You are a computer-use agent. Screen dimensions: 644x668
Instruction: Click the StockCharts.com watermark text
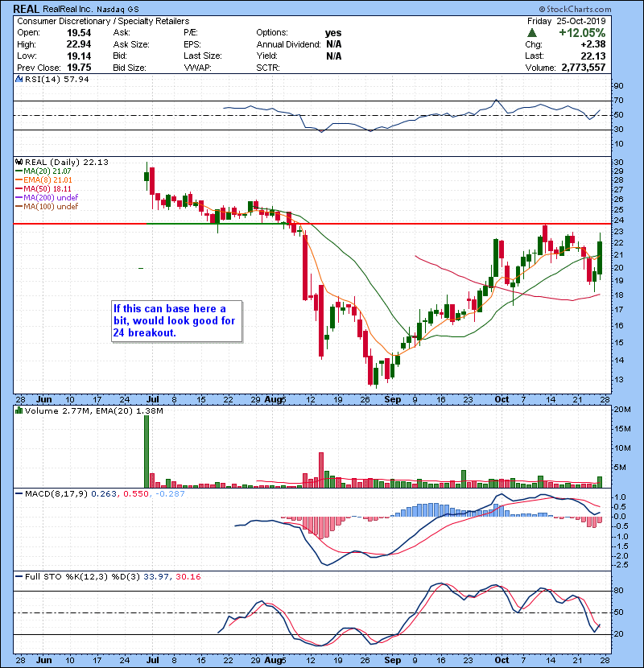[575, 9]
